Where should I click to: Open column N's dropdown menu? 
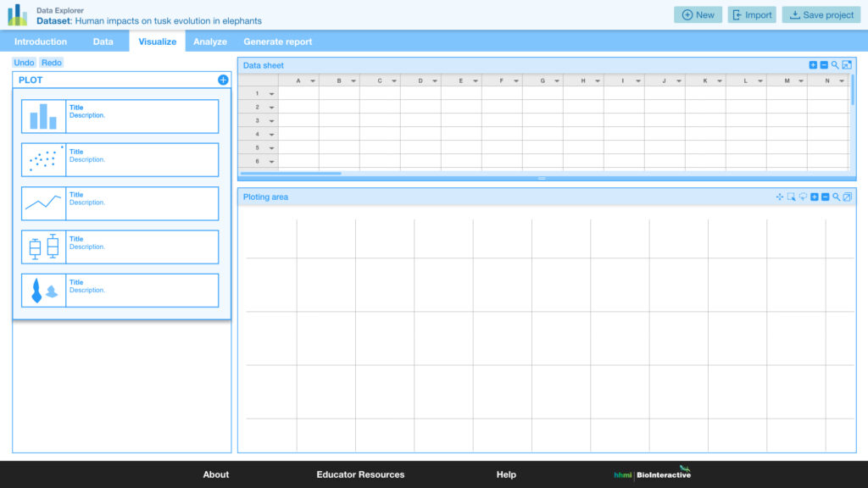tap(841, 80)
